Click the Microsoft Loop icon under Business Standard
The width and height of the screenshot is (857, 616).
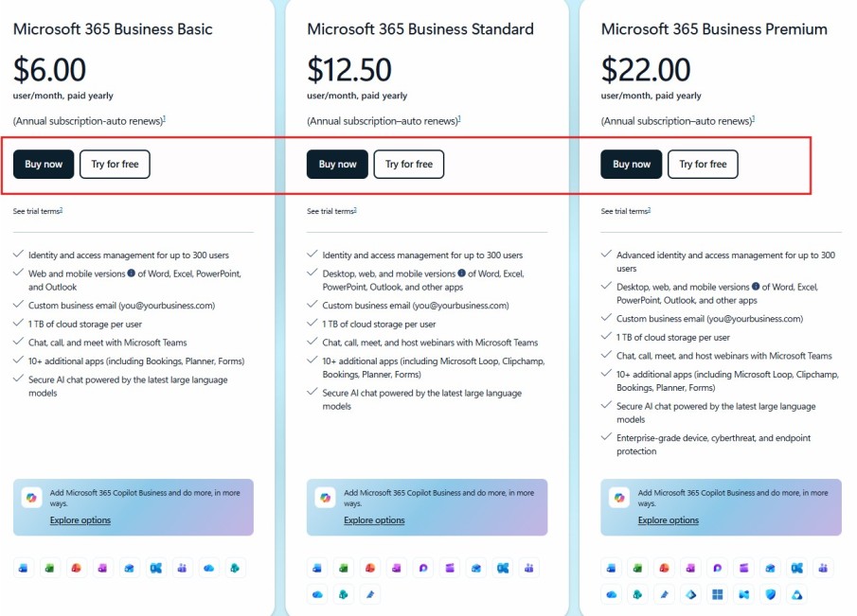[x=423, y=568]
